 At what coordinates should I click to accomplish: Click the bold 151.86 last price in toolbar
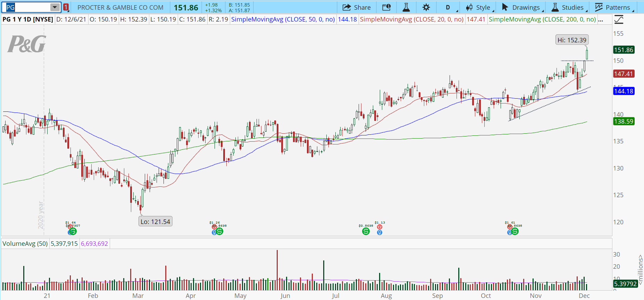tap(186, 7)
